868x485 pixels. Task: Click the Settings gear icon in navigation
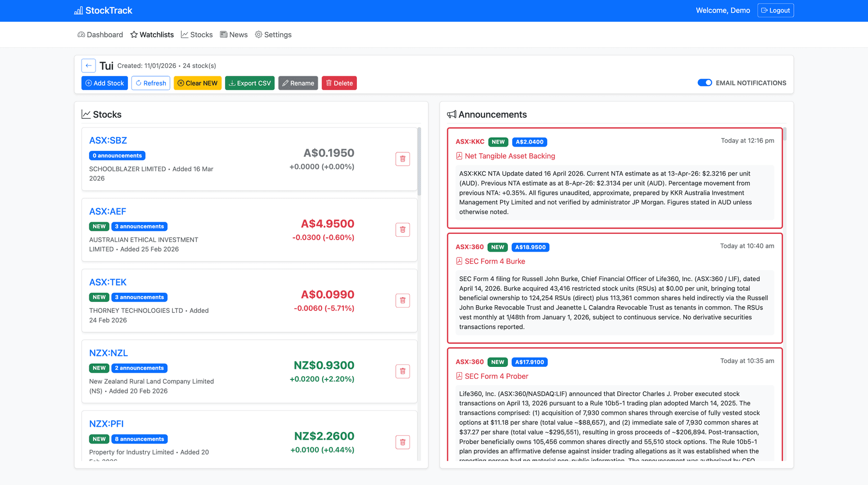coord(258,35)
